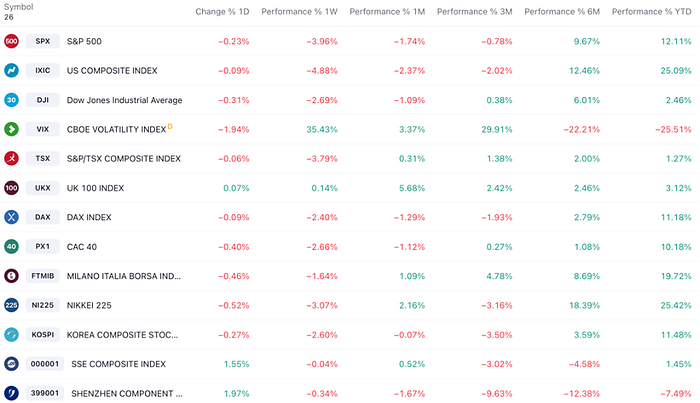The height and width of the screenshot is (403, 700).
Task: Click the Nikkei 225 logo icon
Action: (x=11, y=305)
